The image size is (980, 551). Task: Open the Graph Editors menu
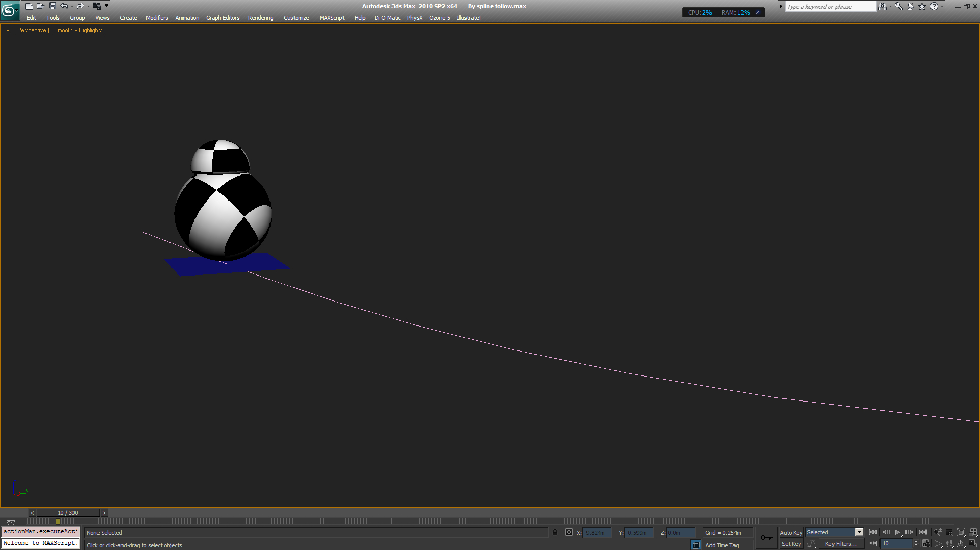point(223,18)
